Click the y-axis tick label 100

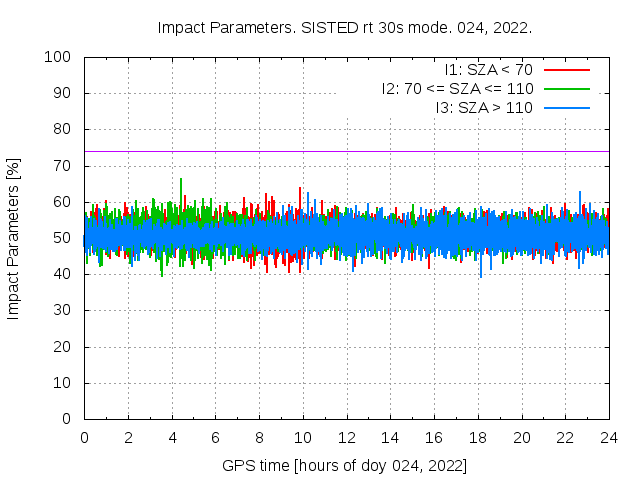coord(57,57)
